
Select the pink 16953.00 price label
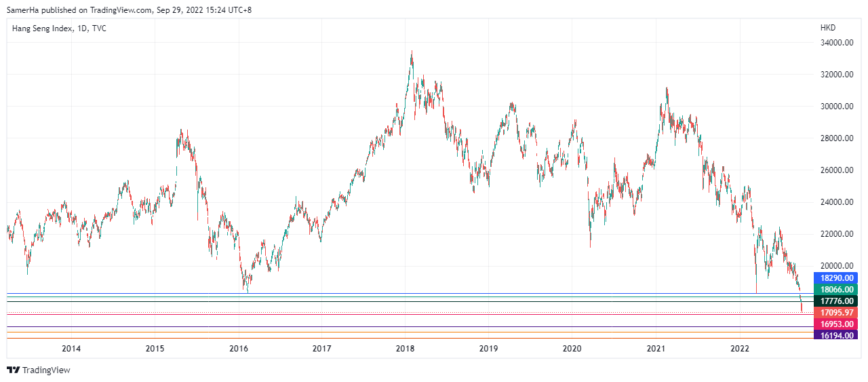(x=838, y=324)
